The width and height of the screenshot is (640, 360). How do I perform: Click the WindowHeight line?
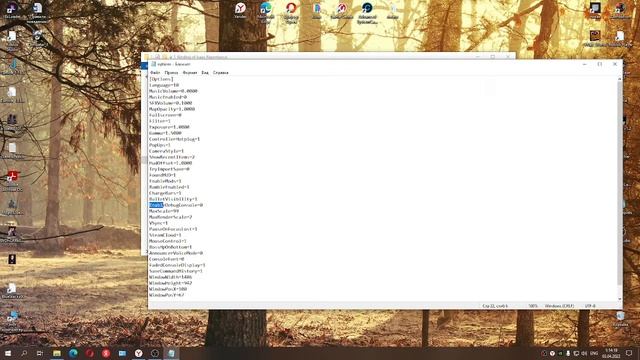(171, 283)
